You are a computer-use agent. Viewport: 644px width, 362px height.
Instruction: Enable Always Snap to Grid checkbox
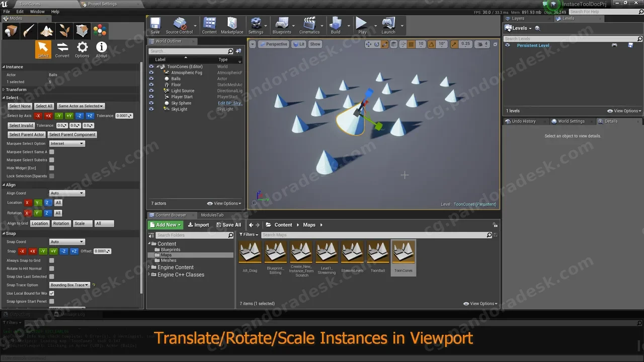[51, 260]
